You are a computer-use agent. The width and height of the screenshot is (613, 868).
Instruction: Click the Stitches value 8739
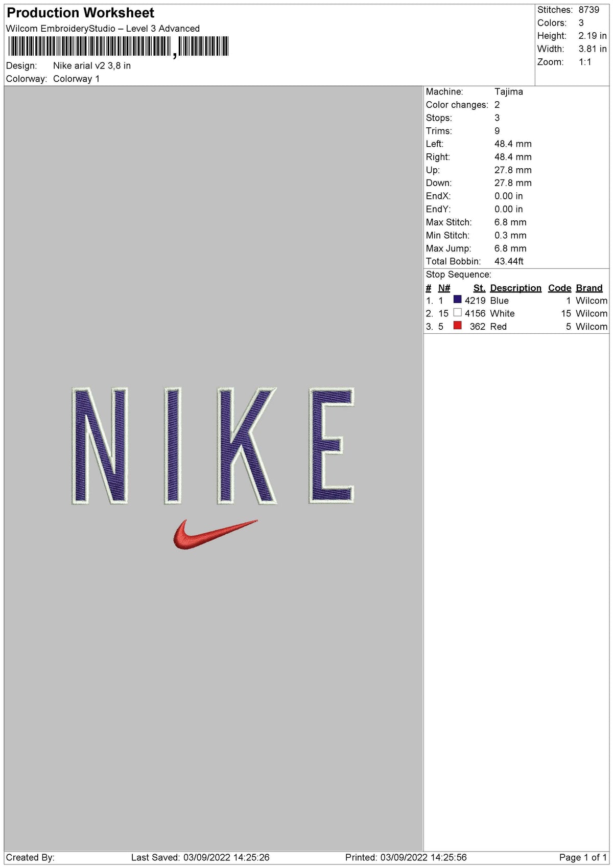[589, 10]
